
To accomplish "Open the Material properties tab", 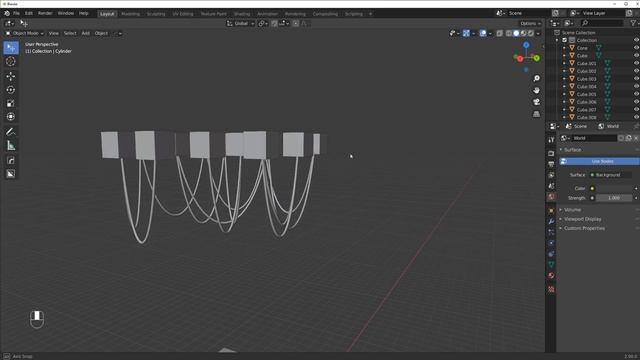I will tap(551, 276).
